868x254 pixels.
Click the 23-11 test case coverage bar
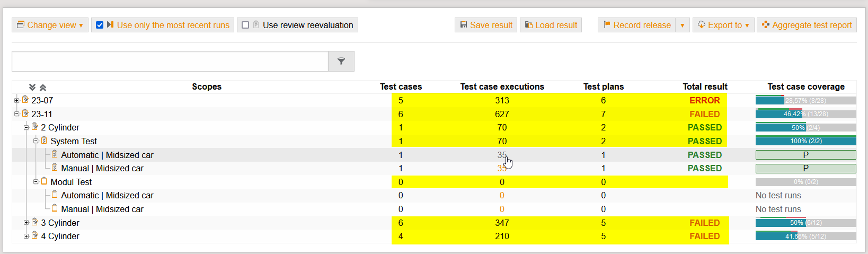(805, 114)
